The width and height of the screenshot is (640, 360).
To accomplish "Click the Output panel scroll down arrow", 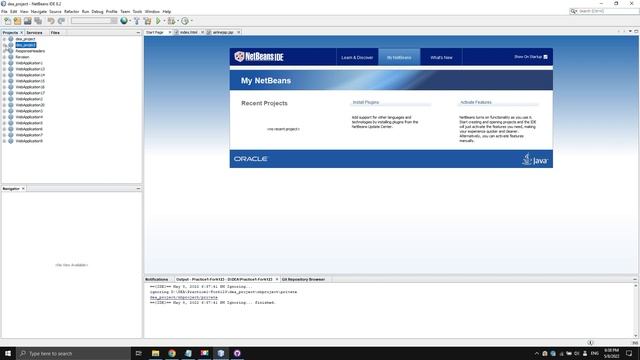I will pos(636,336).
